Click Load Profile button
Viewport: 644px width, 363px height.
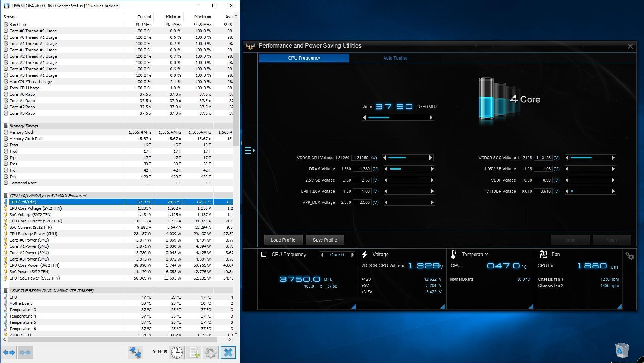click(x=283, y=240)
